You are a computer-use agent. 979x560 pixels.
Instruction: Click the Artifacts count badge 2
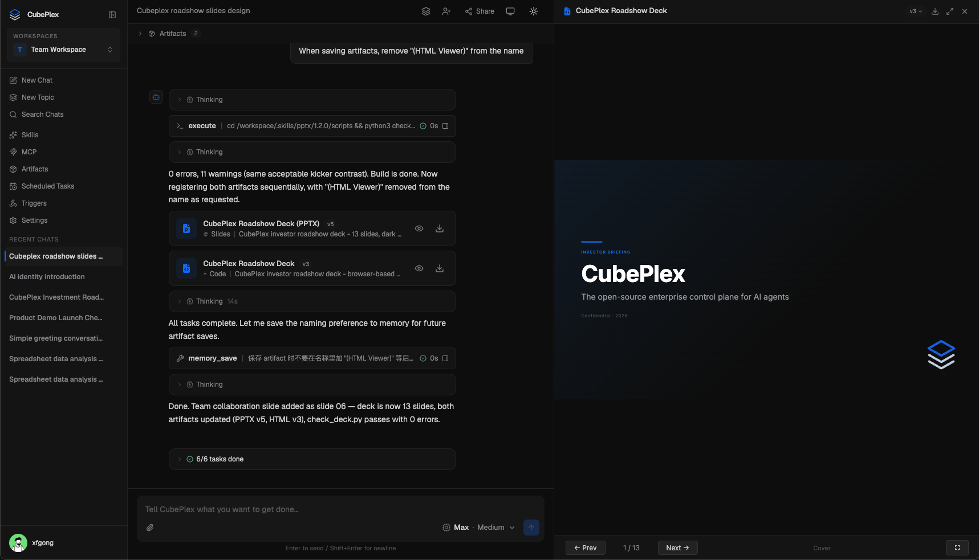[196, 34]
